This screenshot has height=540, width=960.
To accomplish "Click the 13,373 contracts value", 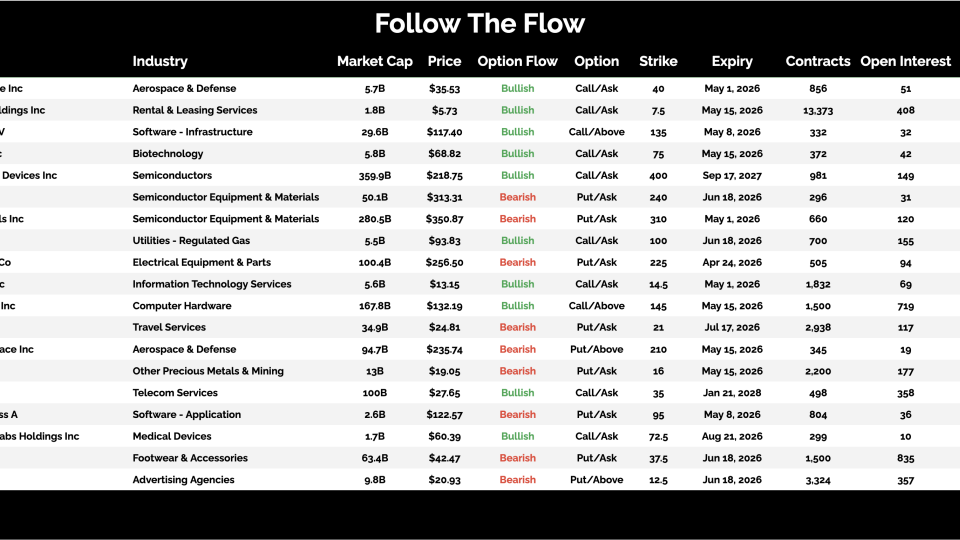I will click(818, 110).
